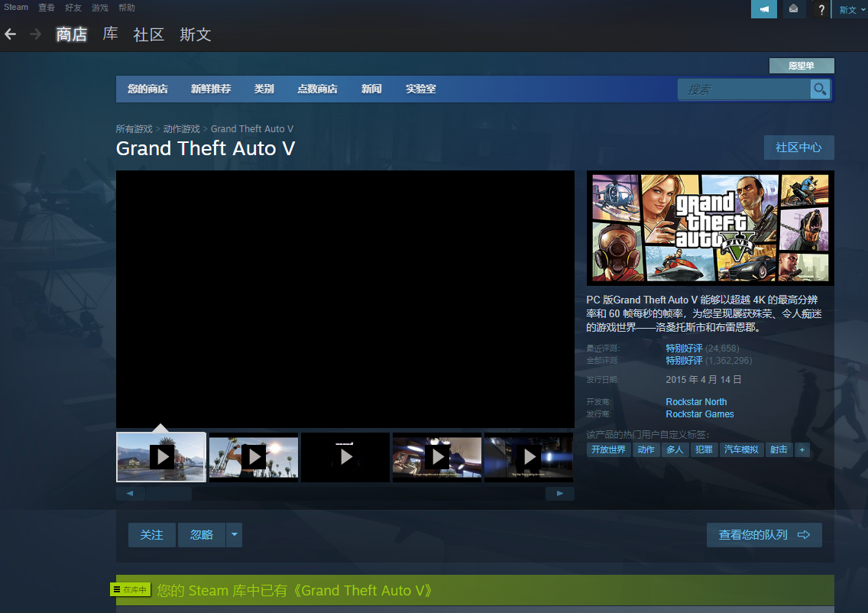Play the first video thumbnail with house

[x=161, y=457]
